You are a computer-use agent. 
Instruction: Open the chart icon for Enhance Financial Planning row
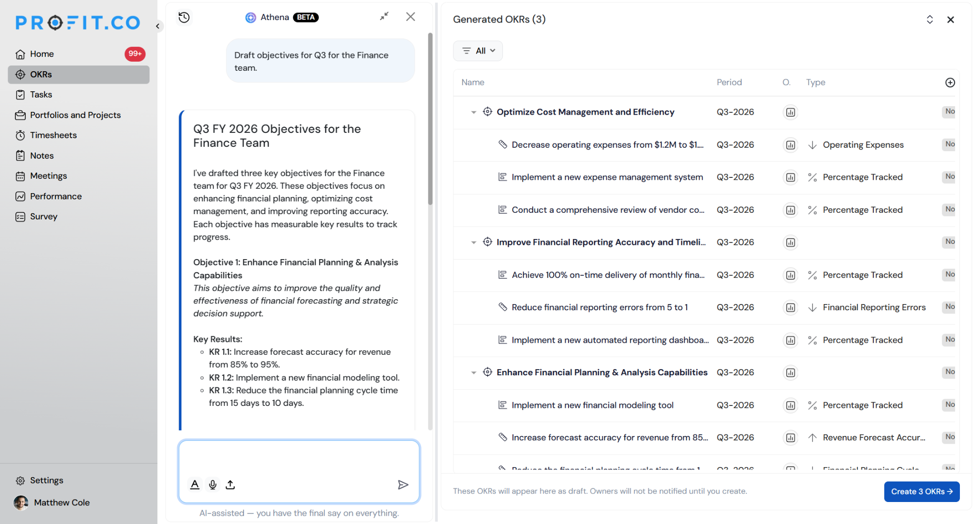791,372
